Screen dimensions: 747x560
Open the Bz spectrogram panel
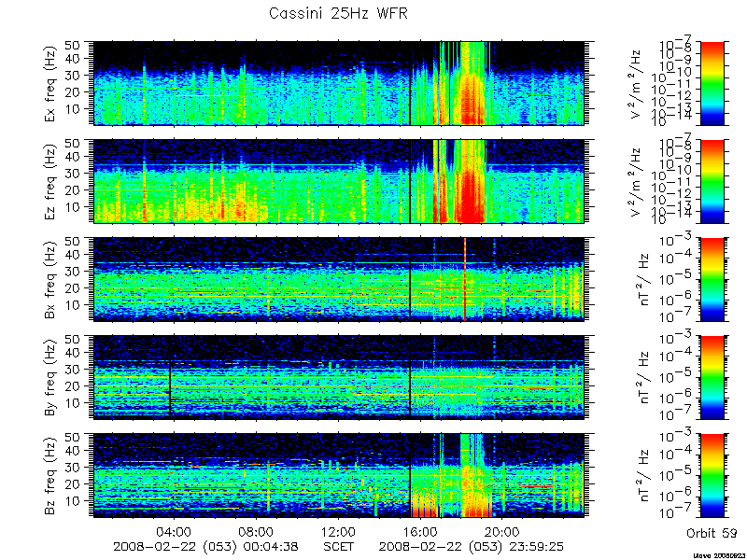339,476
